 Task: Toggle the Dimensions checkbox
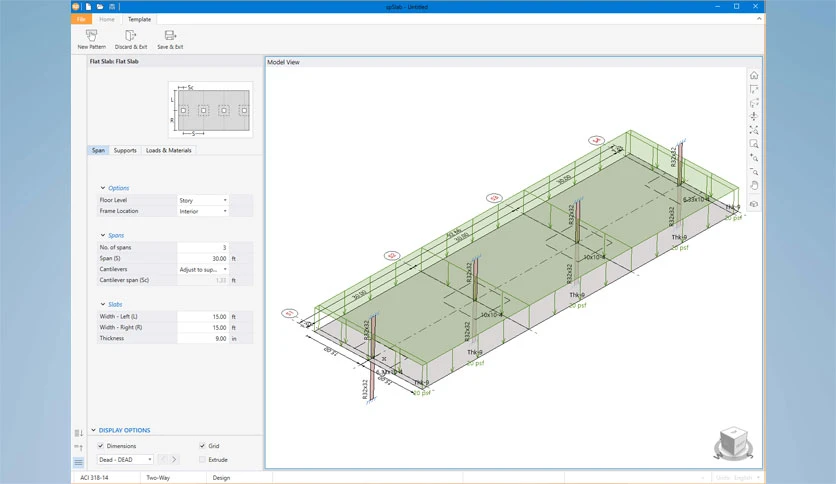click(100, 446)
